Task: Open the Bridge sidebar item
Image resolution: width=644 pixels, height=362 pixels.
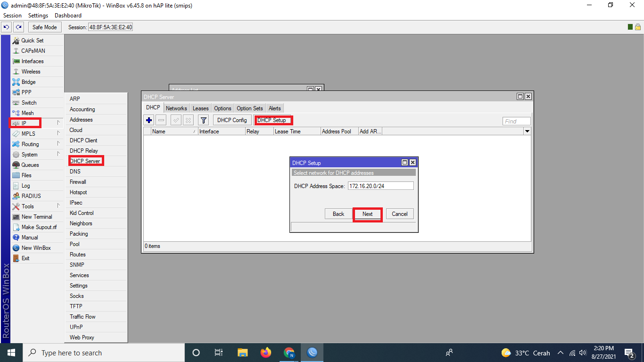Action: [x=37, y=82]
